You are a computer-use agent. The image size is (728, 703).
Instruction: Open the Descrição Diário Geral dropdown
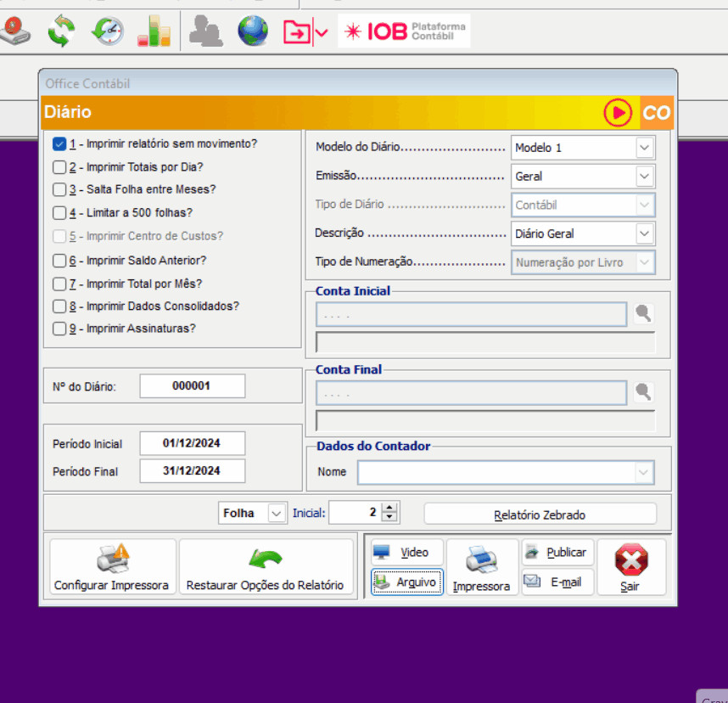(645, 233)
